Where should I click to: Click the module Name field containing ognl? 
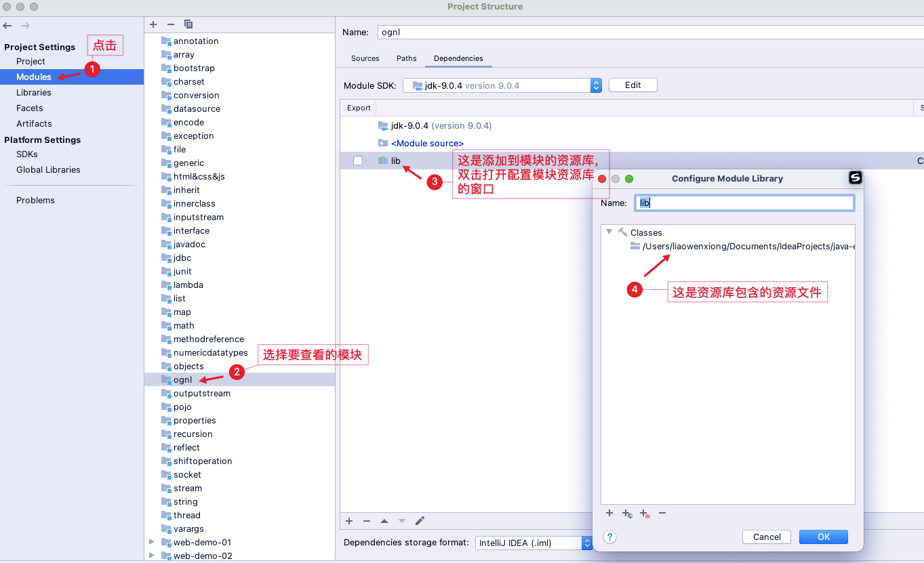pos(650,32)
